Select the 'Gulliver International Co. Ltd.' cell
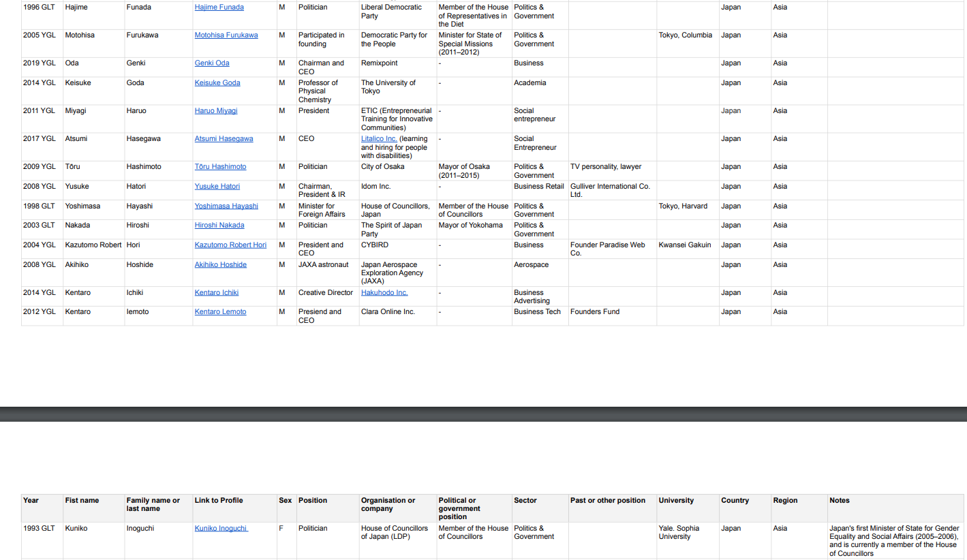 [x=613, y=190]
